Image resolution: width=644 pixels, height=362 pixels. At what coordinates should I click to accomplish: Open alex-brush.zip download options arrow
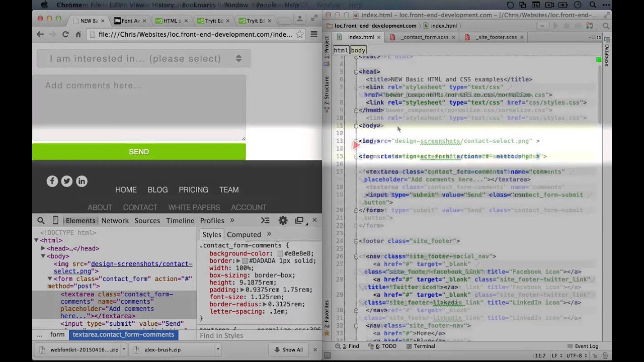click(x=218, y=349)
